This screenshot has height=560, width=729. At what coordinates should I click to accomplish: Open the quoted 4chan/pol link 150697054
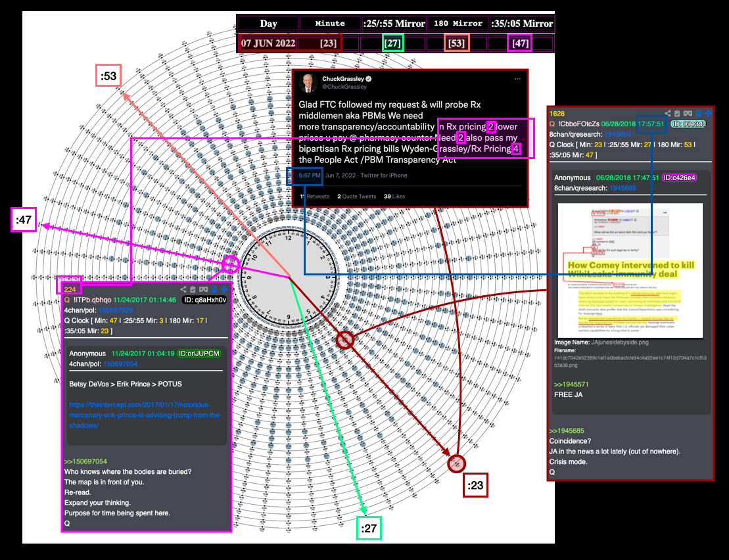coord(120,364)
